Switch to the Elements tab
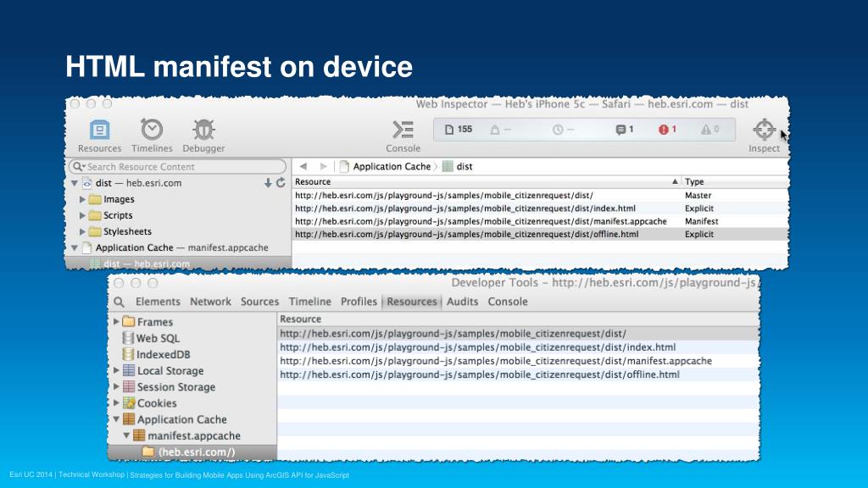Image resolution: width=868 pixels, height=488 pixels. 158,302
